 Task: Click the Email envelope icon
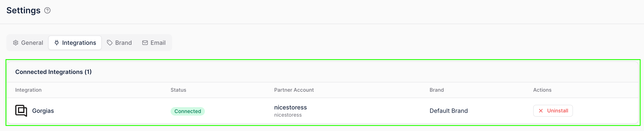pyautogui.click(x=145, y=43)
